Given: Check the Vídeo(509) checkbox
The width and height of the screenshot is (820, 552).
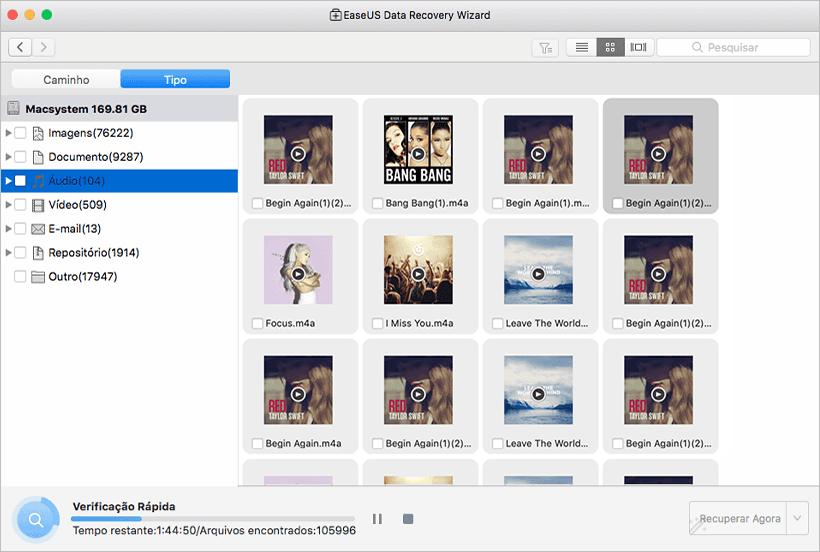Looking at the screenshot, I should tap(20, 205).
